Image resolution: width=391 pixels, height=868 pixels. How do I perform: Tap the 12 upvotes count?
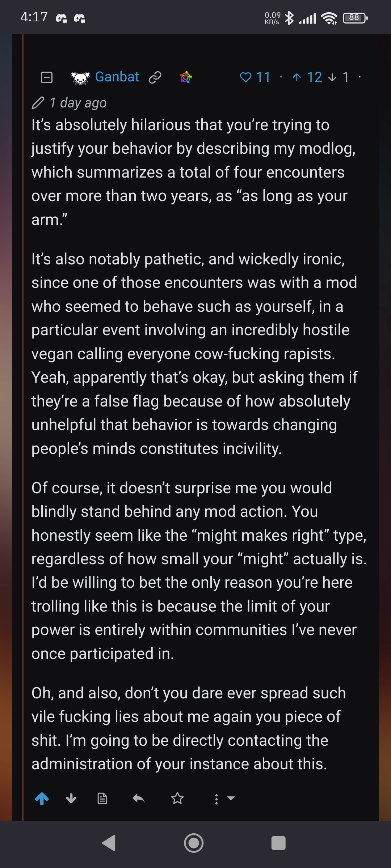(307, 77)
